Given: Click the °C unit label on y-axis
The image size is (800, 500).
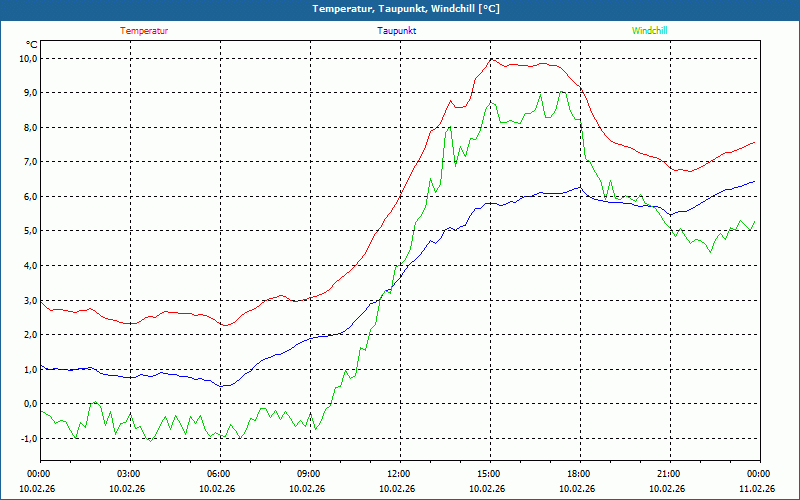Looking at the screenshot, I should pos(31,44).
